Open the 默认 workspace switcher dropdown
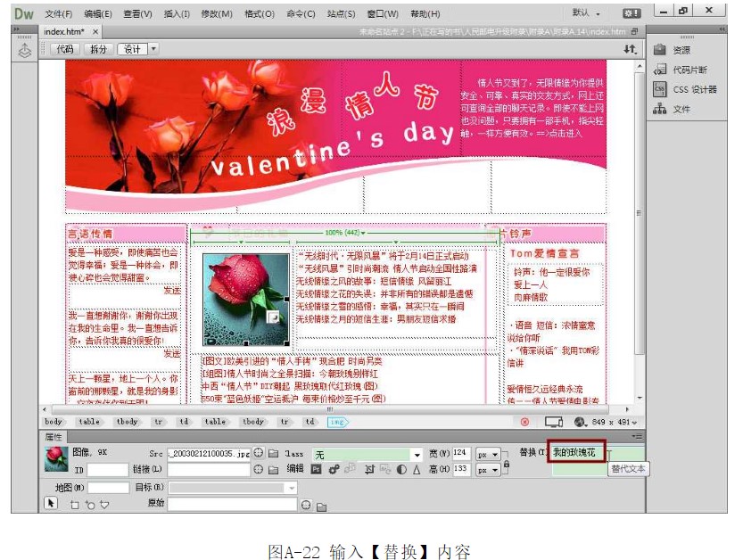 coord(586,13)
